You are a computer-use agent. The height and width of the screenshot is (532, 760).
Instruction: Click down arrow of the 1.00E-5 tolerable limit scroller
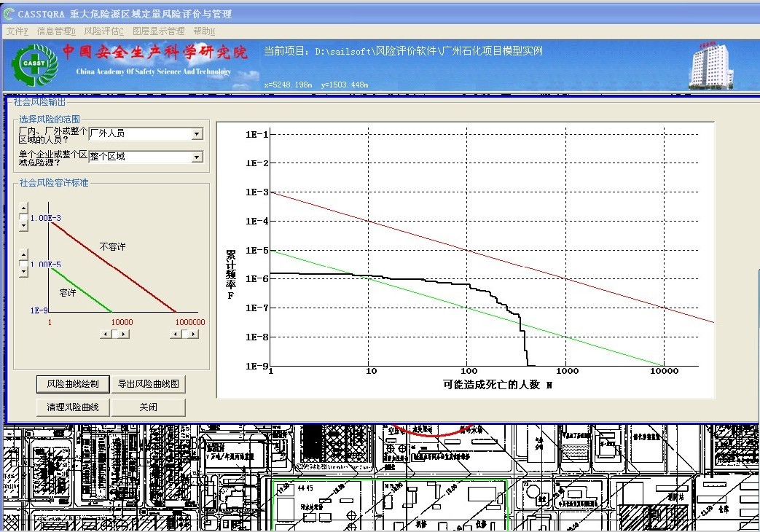coord(23,270)
